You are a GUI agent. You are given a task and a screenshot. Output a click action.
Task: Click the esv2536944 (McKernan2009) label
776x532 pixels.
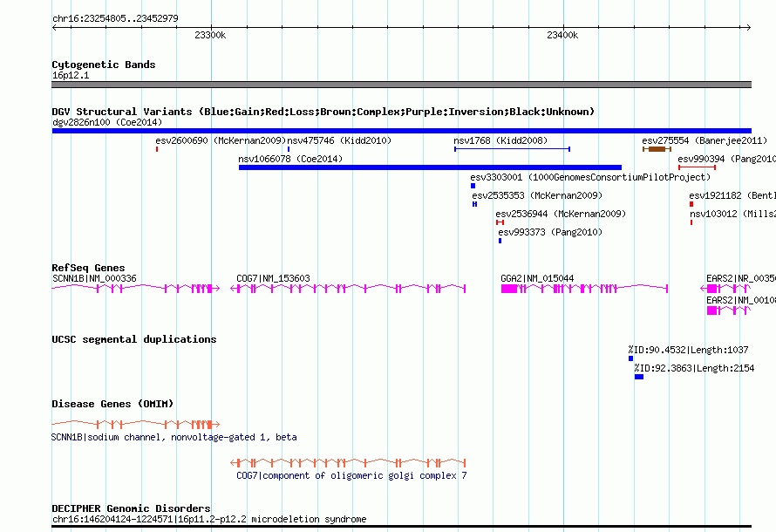[561, 214]
